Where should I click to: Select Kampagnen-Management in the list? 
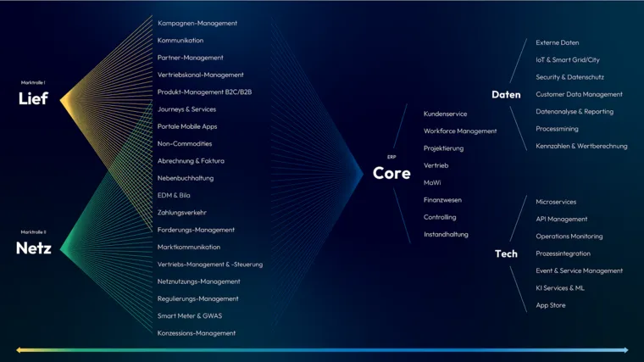pyautogui.click(x=197, y=23)
